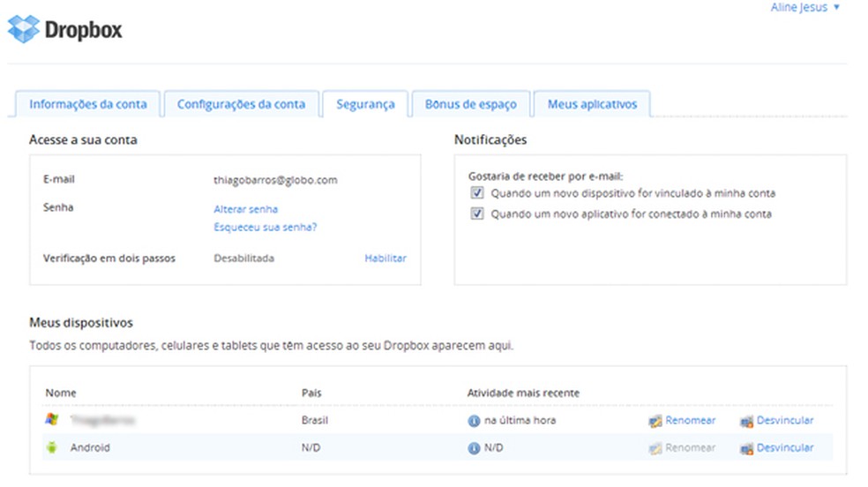Click the 'Verificação em dois passos' label
The image size is (868, 487).
[109, 258]
